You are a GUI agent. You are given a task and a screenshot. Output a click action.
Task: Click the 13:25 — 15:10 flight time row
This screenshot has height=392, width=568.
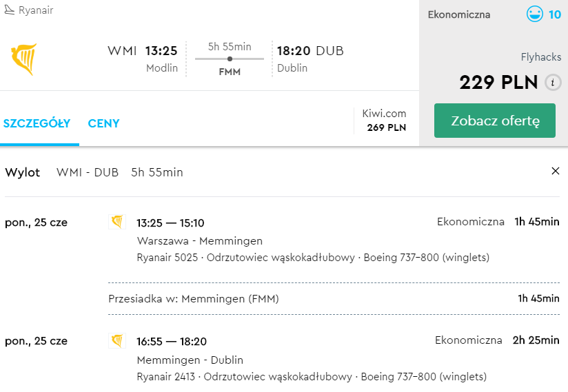(x=170, y=223)
